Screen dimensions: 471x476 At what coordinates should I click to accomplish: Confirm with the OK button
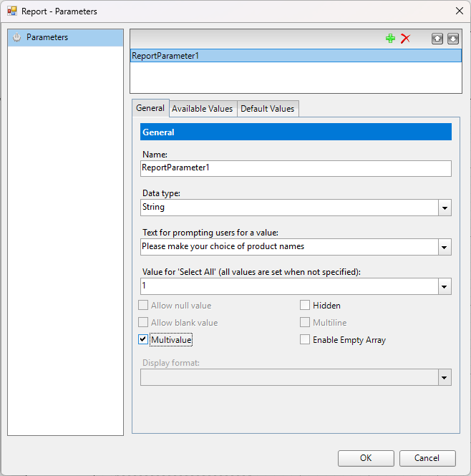[x=366, y=458]
